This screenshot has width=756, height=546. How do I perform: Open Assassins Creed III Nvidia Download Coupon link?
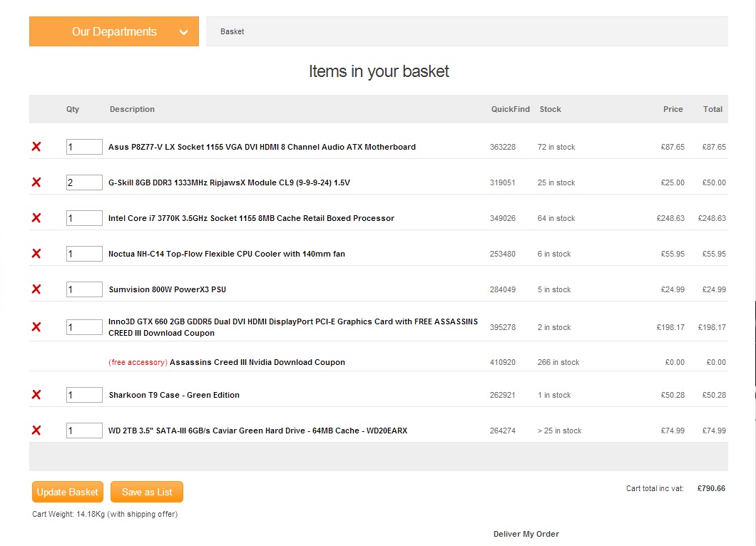pyautogui.click(x=257, y=362)
